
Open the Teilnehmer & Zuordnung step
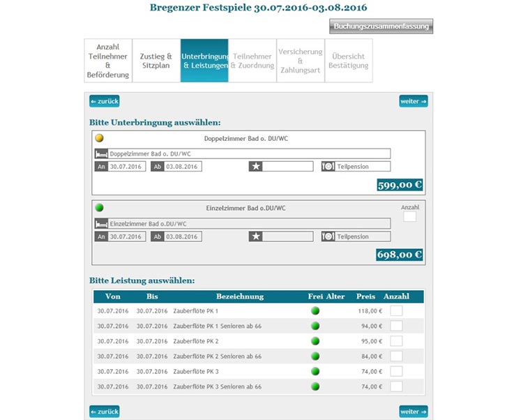252,61
